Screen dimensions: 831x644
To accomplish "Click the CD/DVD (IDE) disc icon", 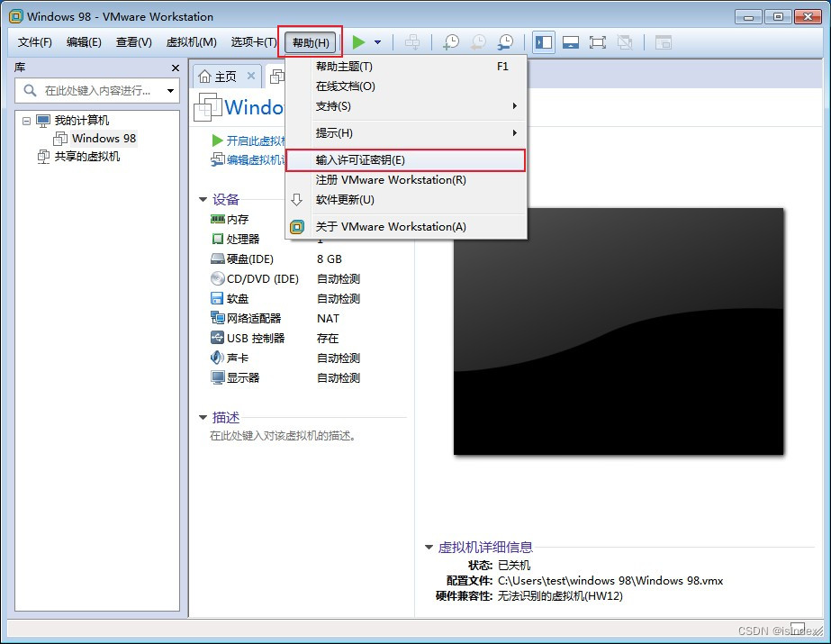I will tap(217, 278).
